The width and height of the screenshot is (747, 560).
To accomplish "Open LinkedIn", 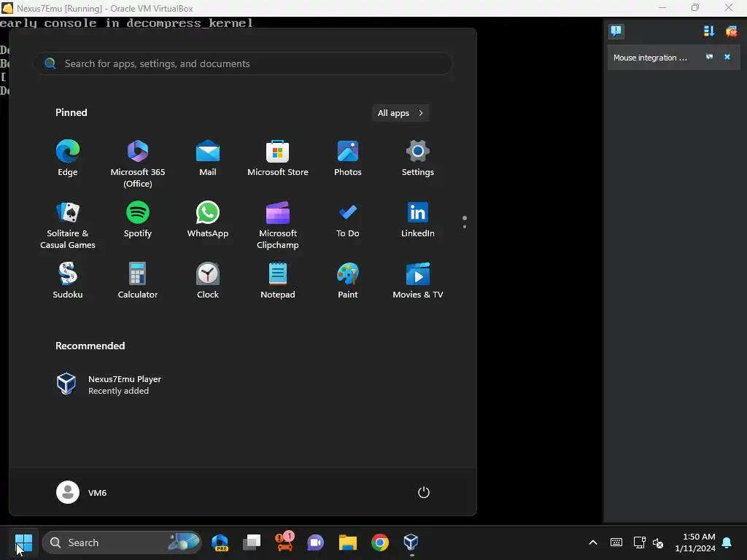I will pos(418,220).
